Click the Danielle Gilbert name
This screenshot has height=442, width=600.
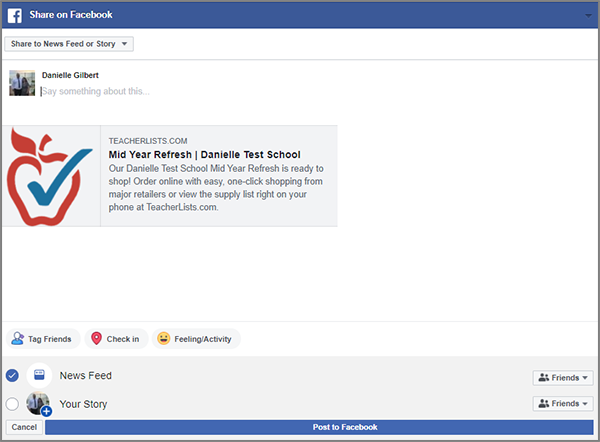pyautogui.click(x=70, y=75)
